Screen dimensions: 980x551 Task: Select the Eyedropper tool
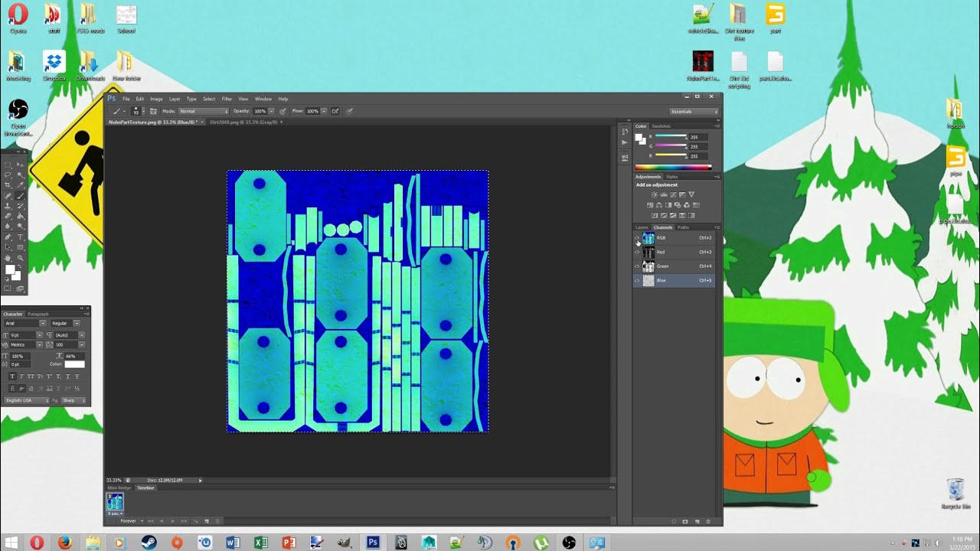(x=21, y=185)
